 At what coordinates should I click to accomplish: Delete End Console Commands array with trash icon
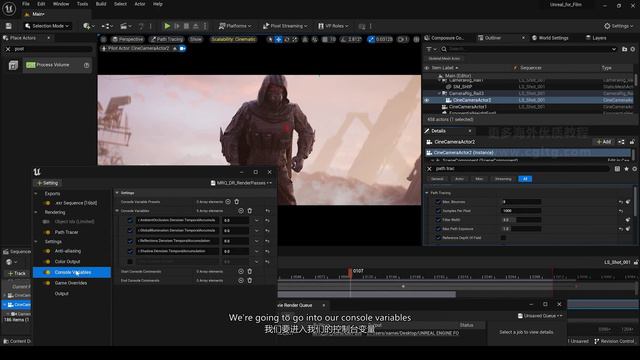pos(250,280)
